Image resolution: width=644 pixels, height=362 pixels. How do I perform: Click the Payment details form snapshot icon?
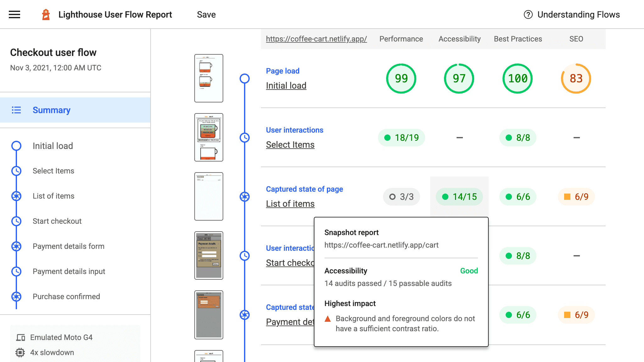point(16,246)
